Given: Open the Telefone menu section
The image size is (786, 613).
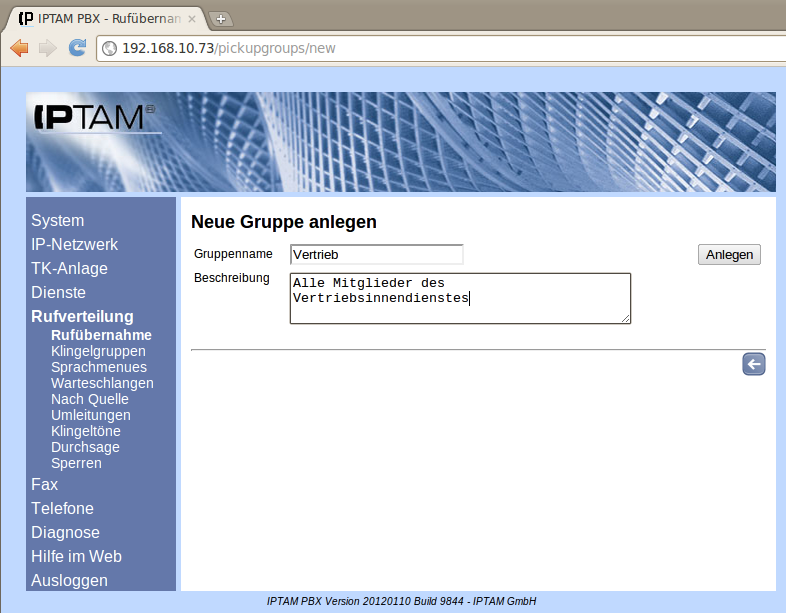Looking at the screenshot, I should (x=62, y=508).
